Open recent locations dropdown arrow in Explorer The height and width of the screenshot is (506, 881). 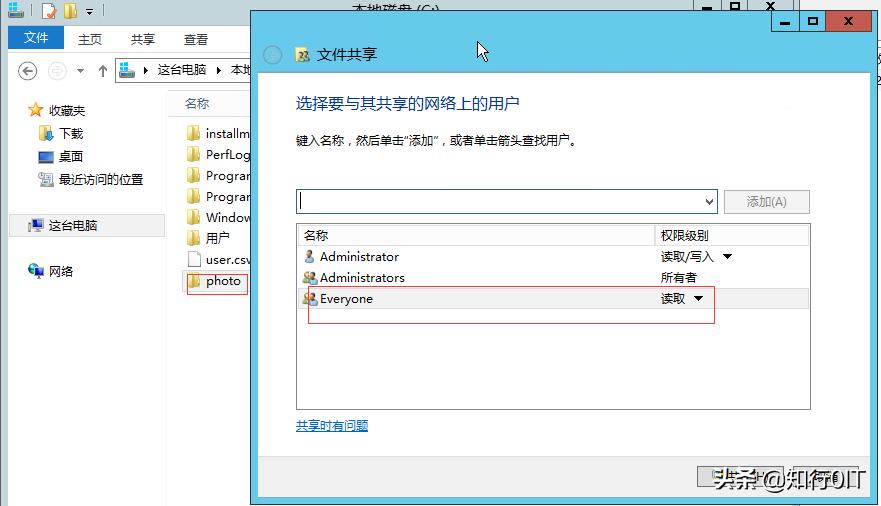coord(80,71)
